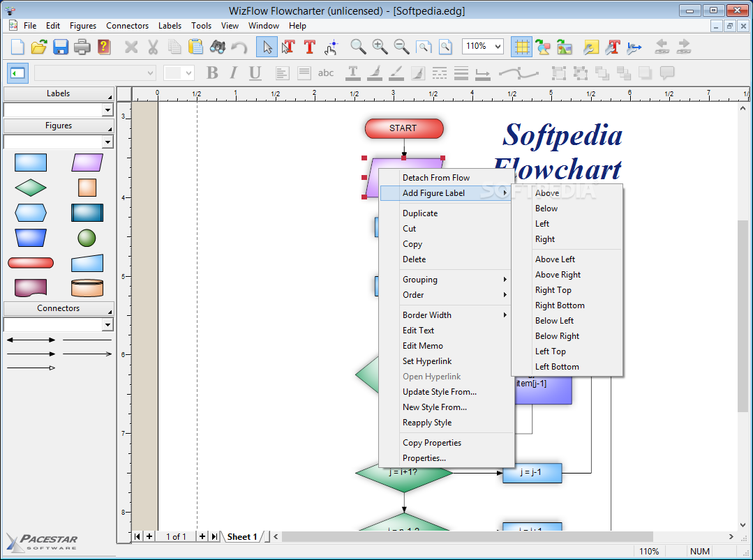The width and height of the screenshot is (753, 560).
Task: Click the hand point-editing tool icon
Action: [331, 47]
